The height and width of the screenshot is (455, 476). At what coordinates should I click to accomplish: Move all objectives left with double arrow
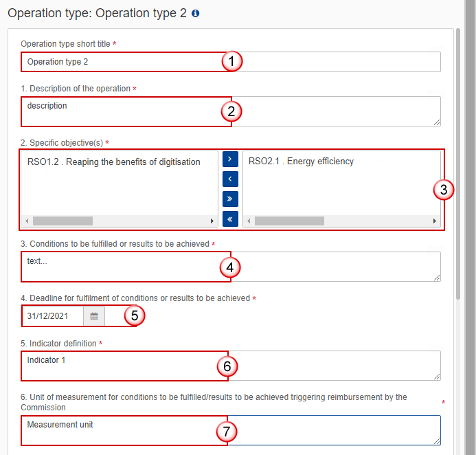pos(230,219)
